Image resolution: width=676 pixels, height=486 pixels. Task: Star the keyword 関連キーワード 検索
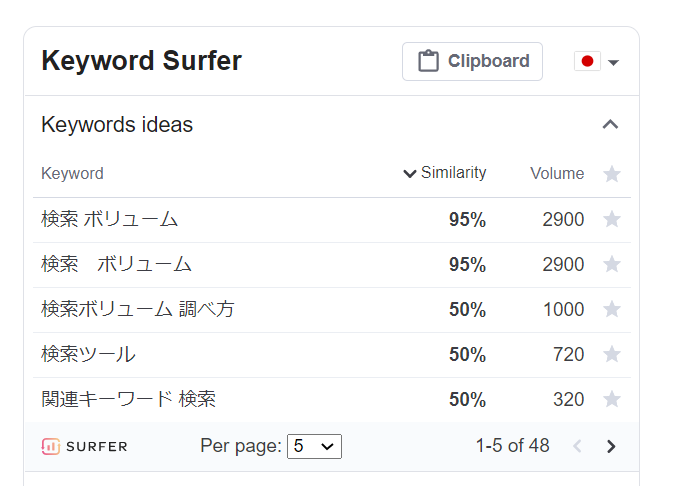[x=611, y=399]
